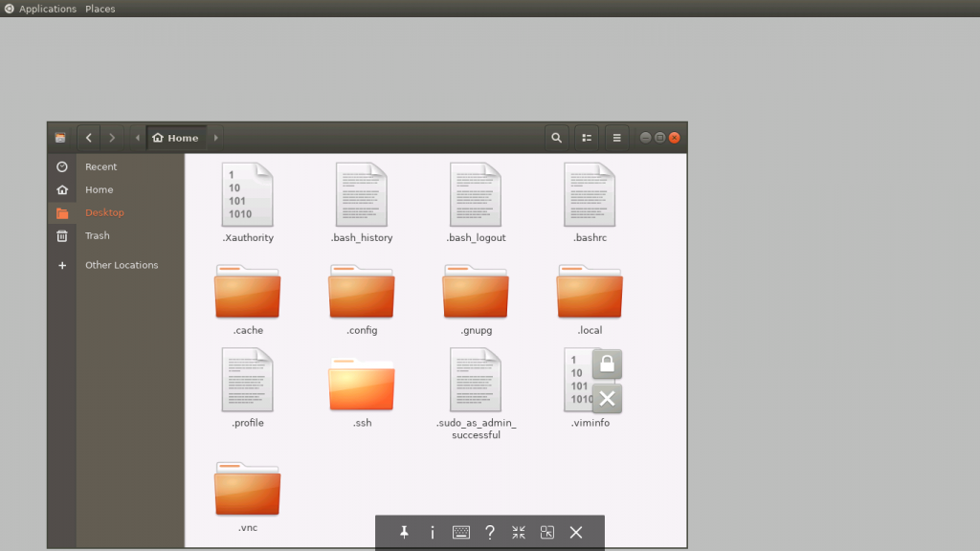The image size is (980, 551).
Task: Click the shrink arrows icon in bottom toolbar
Action: pyautogui.click(x=519, y=533)
